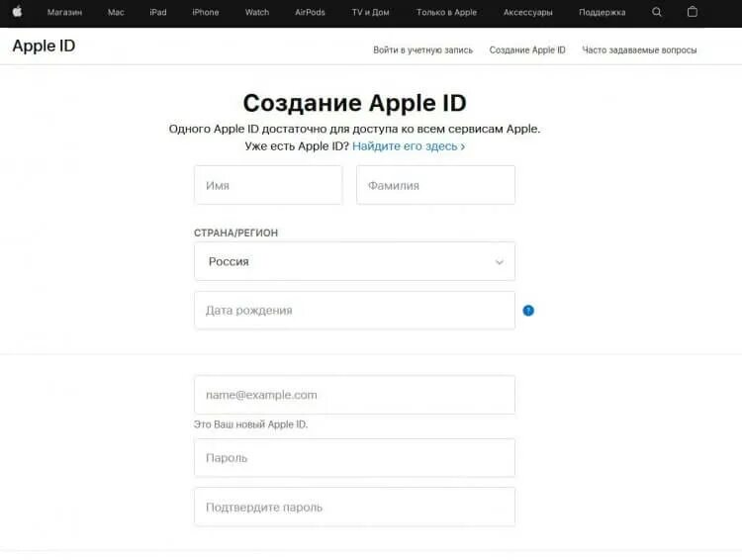The width and height of the screenshot is (742, 560).
Task: Click the Создание Apple ID page heading
Action: tap(355, 103)
